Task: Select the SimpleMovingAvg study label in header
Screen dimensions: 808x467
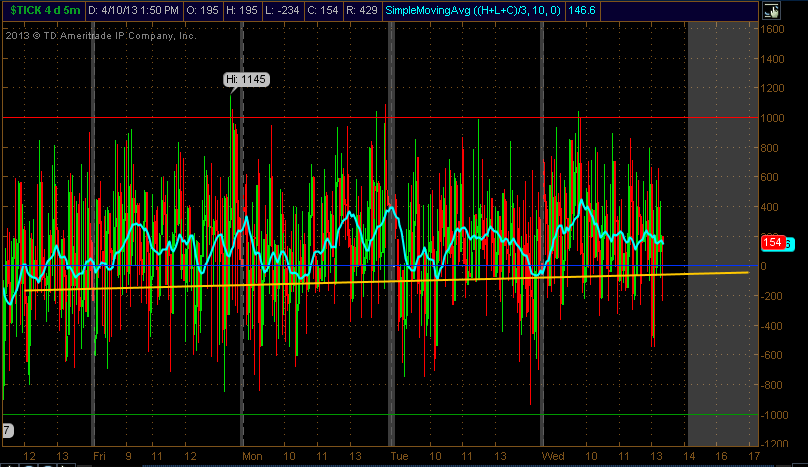Action: pyautogui.click(x=473, y=10)
